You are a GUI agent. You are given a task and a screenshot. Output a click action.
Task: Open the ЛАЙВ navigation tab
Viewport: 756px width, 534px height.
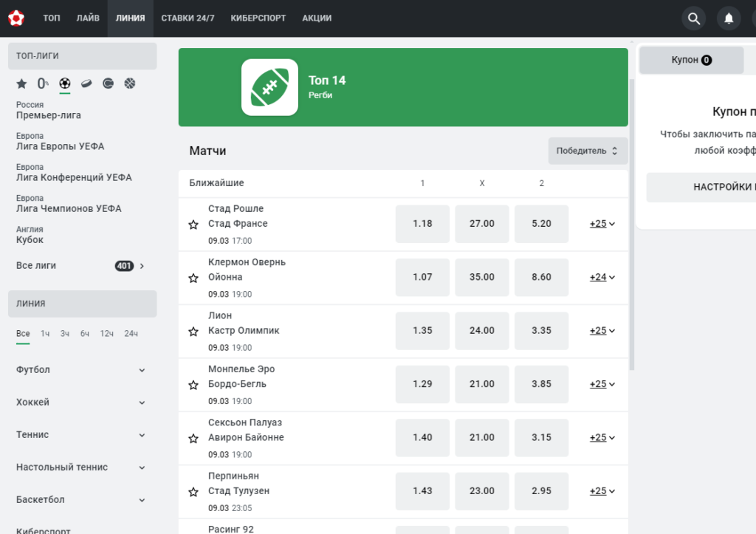click(88, 18)
